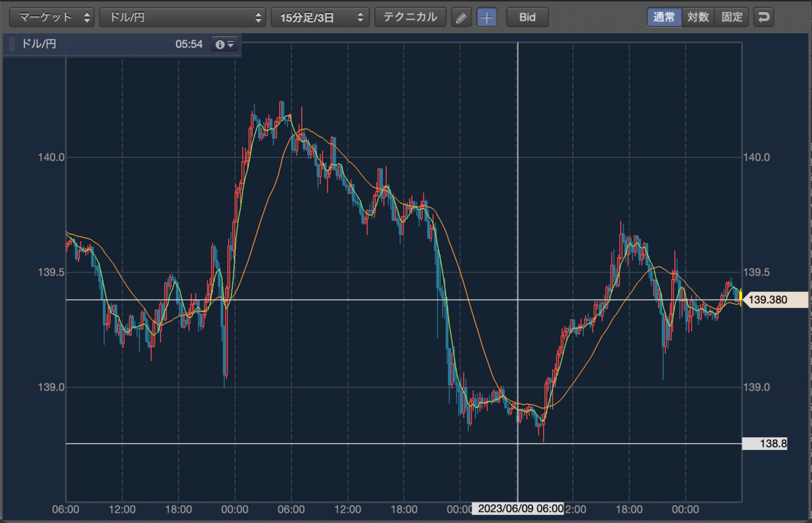Click the 05:54 time in legend

click(x=189, y=44)
